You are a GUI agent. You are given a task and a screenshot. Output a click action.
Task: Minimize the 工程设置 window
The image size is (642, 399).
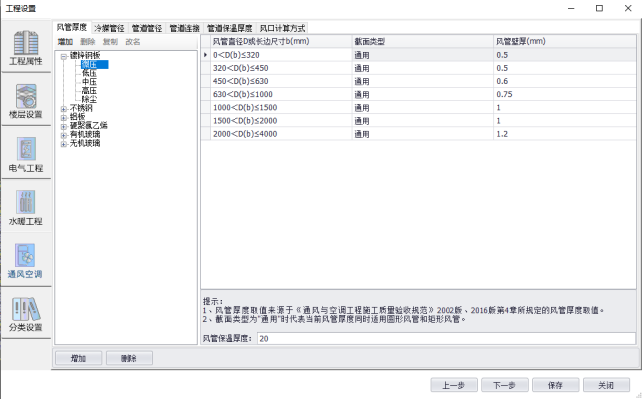click(x=571, y=8)
